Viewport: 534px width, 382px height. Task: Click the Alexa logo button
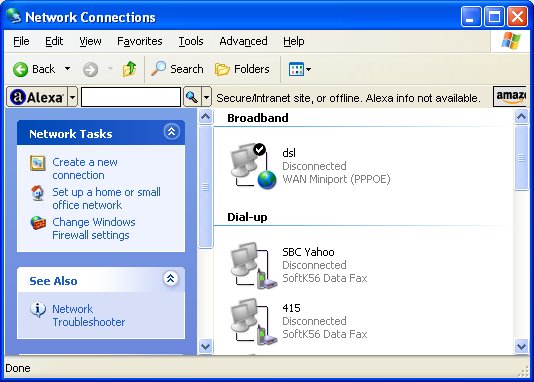pyautogui.click(x=37, y=97)
